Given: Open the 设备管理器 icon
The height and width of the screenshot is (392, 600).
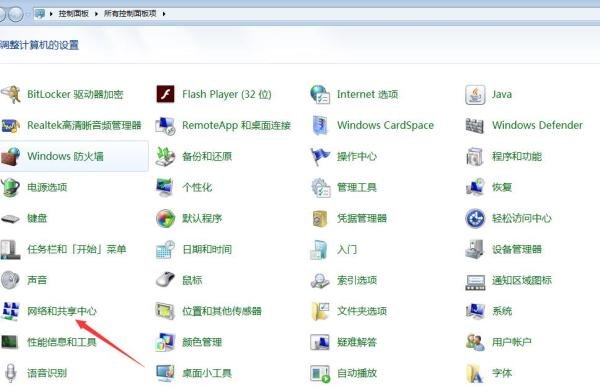Looking at the screenshot, I should point(475,249).
